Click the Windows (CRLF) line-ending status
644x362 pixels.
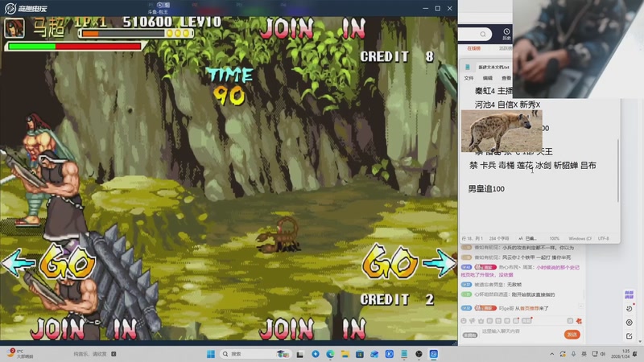coord(580,238)
